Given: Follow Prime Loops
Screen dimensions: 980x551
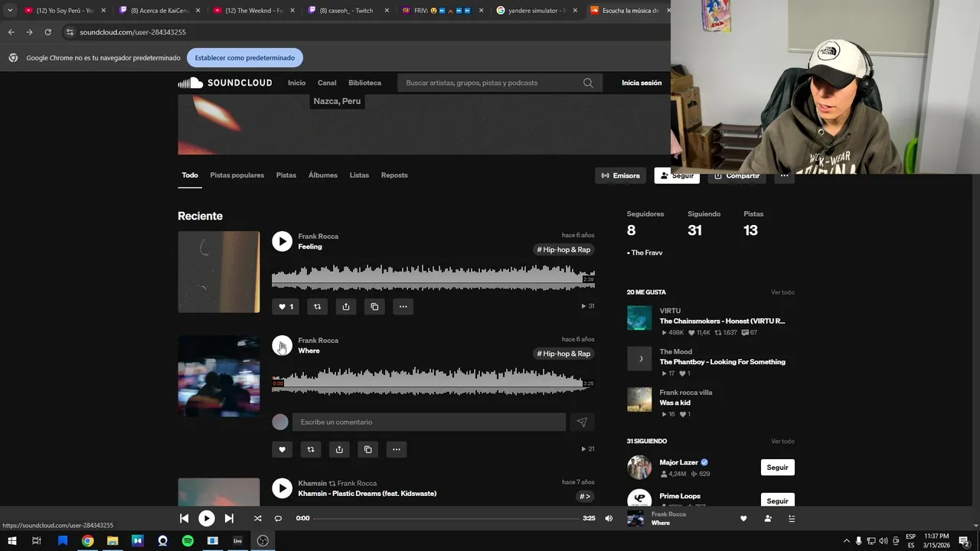Looking at the screenshot, I should coord(777,500).
